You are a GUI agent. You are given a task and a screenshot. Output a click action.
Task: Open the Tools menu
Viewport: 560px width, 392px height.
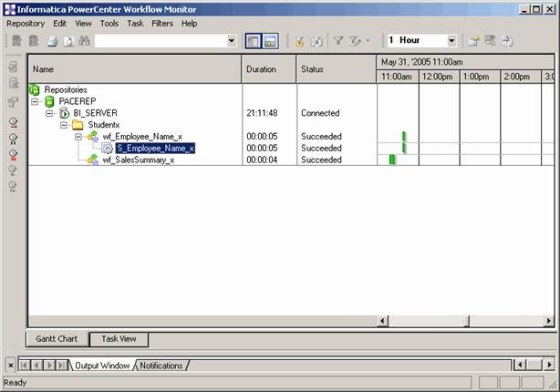pyautogui.click(x=109, y=24)
